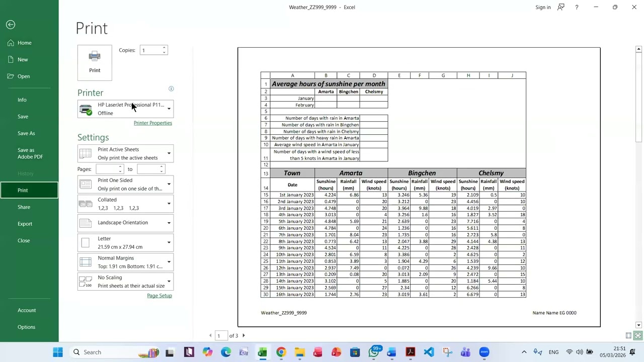Expand Landscape Orientation dropdown
Screen dimensions: 644x362
(125, 223)
